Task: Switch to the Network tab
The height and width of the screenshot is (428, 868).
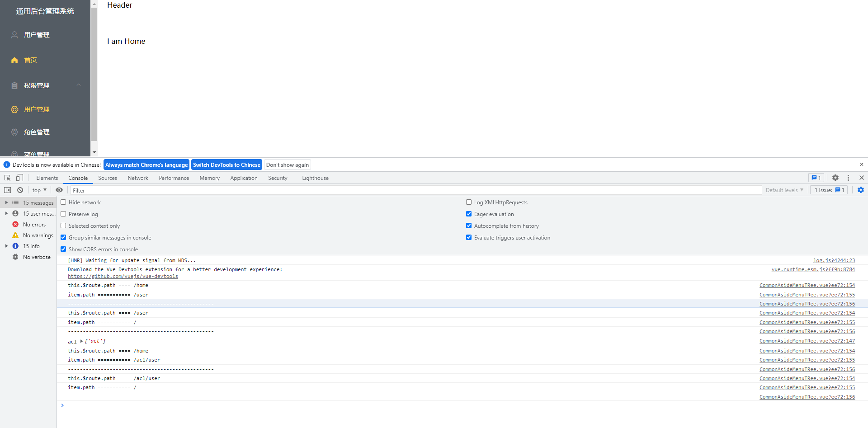Action: pyautogui.click(x=138, y=178)
